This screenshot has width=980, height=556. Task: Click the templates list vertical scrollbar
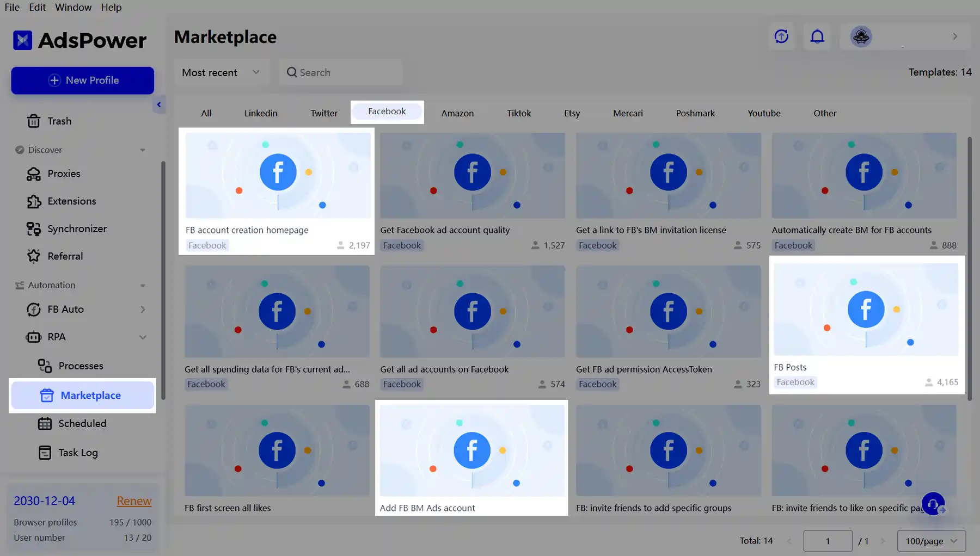969,269
